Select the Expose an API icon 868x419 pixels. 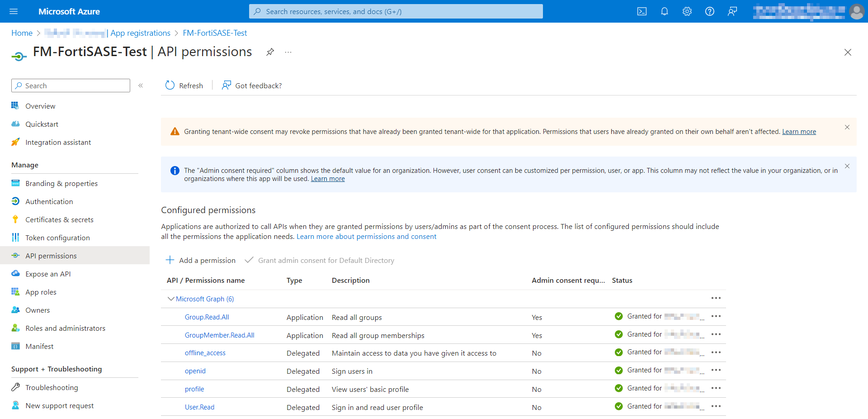pyautogui.click(x=15, y=274)
